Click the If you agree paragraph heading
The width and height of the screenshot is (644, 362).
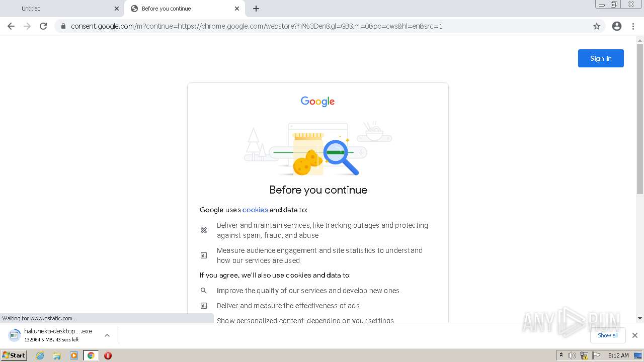coord(275,275)
